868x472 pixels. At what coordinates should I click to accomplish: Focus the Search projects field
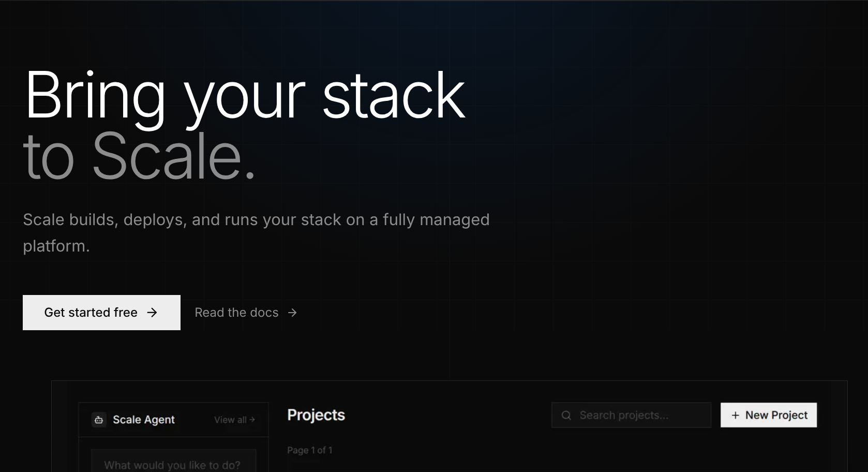(631, 415)
